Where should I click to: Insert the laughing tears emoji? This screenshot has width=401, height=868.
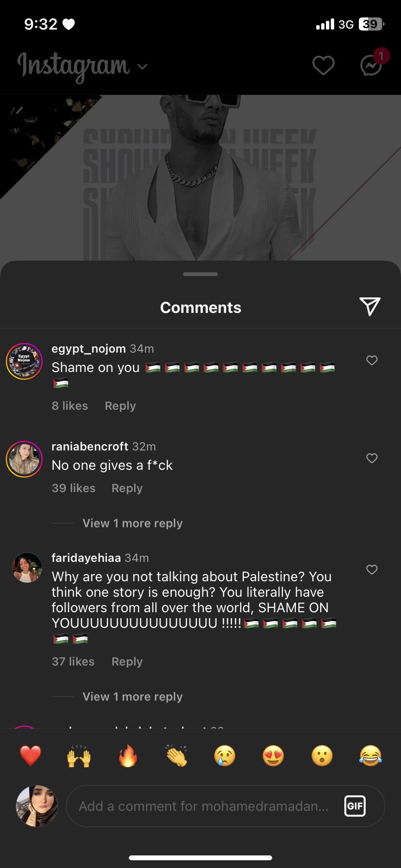[x=370, y=756]
